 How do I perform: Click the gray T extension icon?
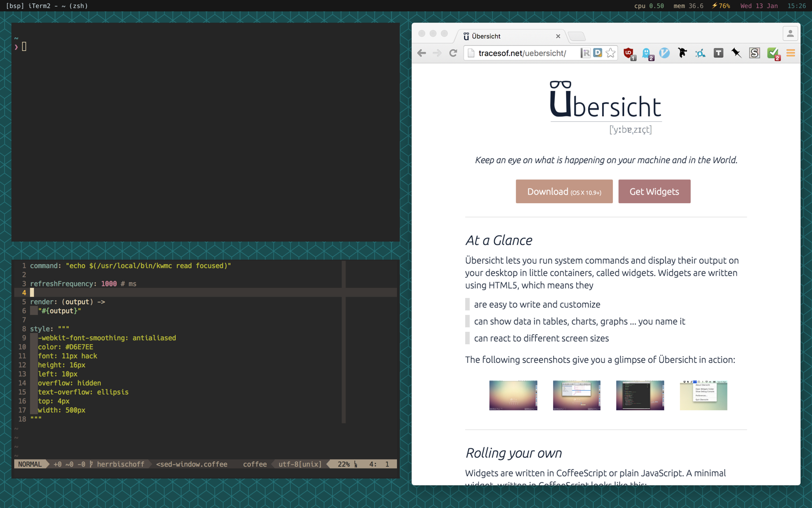718,53
